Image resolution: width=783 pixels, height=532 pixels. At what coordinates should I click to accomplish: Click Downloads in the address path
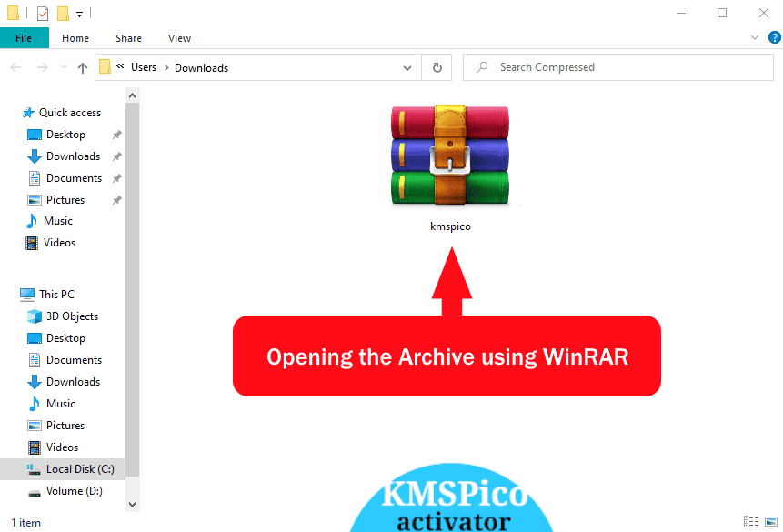(201, 68)
